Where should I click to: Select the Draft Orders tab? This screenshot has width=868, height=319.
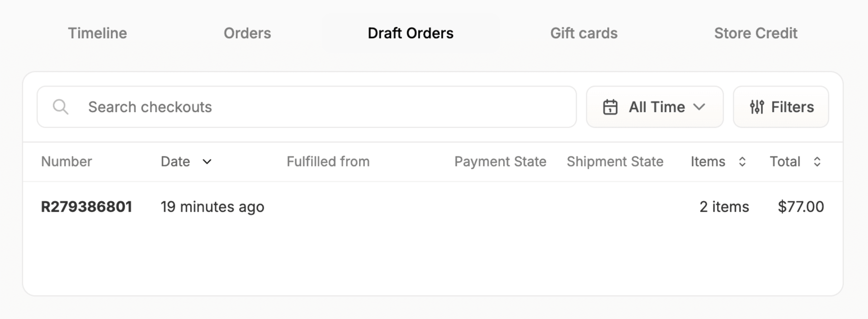(410, 33)
